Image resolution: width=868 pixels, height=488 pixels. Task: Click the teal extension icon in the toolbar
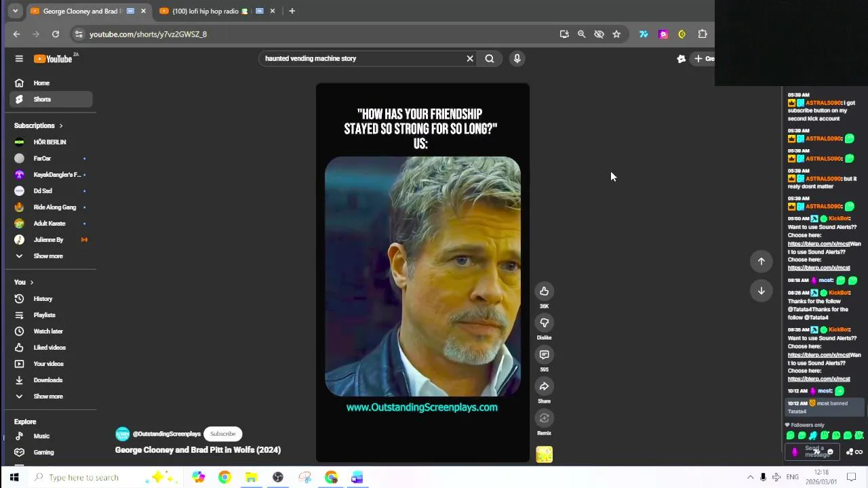tap(644, 34)
